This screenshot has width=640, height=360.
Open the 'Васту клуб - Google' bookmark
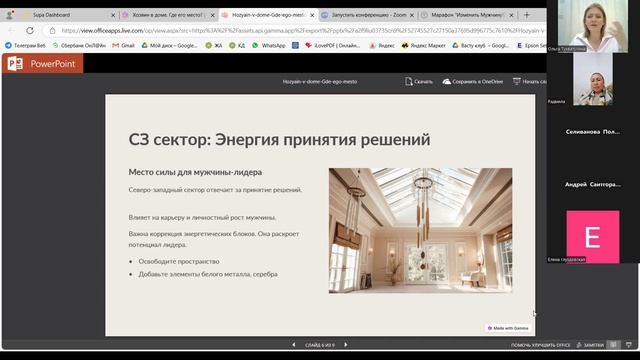pyautogui.click(x=480, y=46)
